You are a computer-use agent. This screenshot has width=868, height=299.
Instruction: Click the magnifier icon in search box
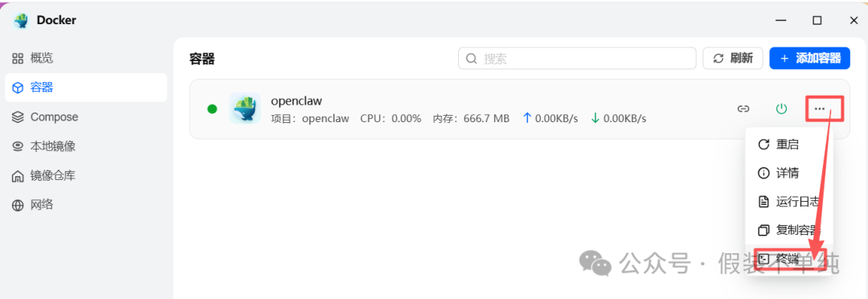point(472,58)
